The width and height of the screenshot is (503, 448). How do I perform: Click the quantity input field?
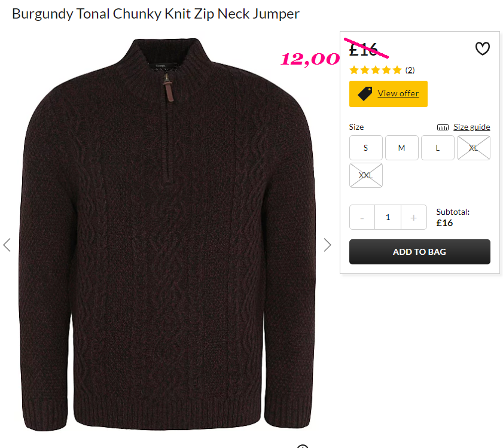pos(388,217)
